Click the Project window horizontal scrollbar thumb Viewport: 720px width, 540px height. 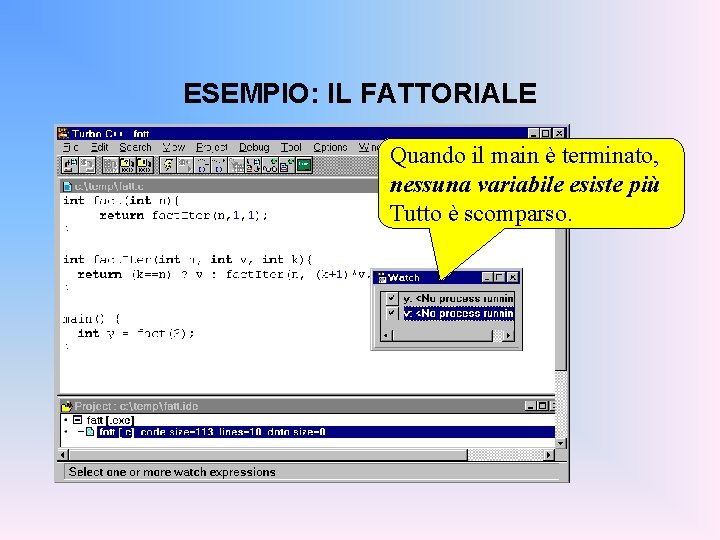[268, 455]
